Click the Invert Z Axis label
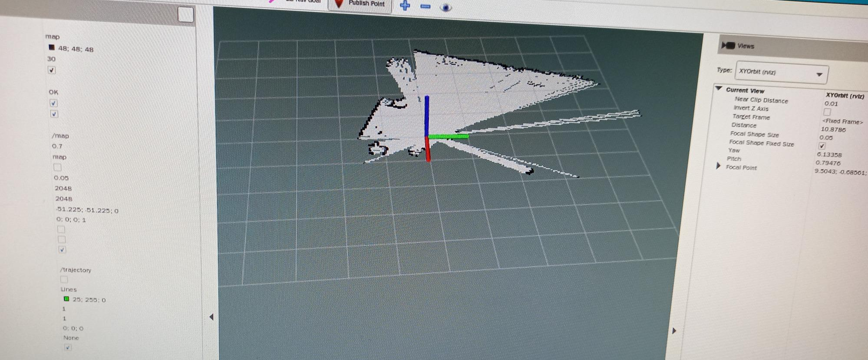 [751, 108]
